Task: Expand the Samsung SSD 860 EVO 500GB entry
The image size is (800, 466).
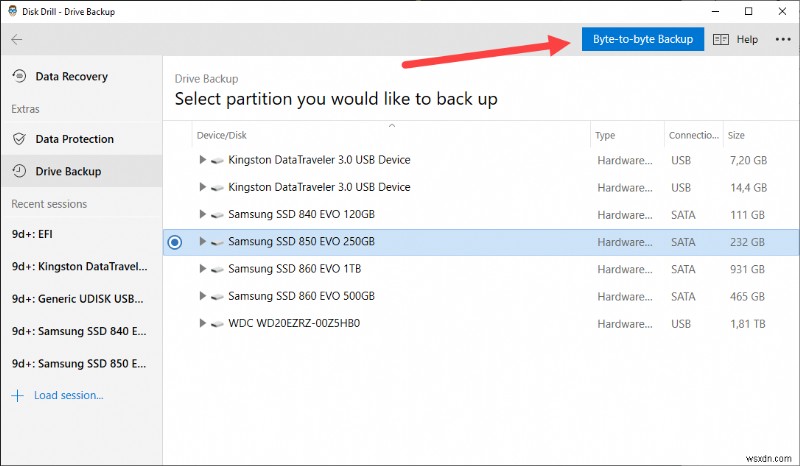Action: pyautogui.click(x=202, y=297)
